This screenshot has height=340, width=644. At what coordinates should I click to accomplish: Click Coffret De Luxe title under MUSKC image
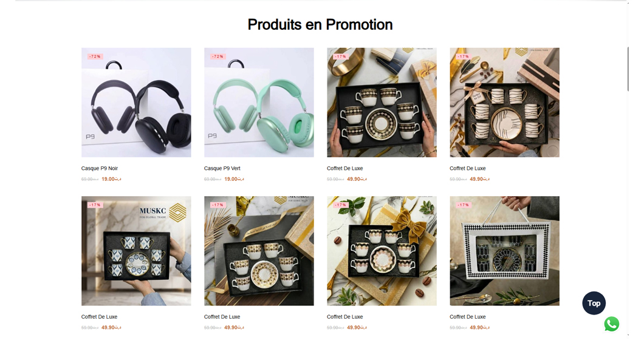99,316
